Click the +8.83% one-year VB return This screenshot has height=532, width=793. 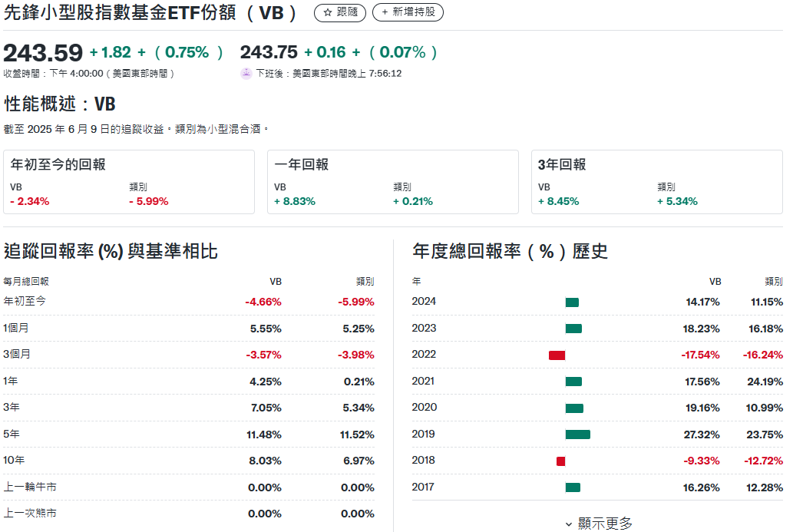[295, 201]
